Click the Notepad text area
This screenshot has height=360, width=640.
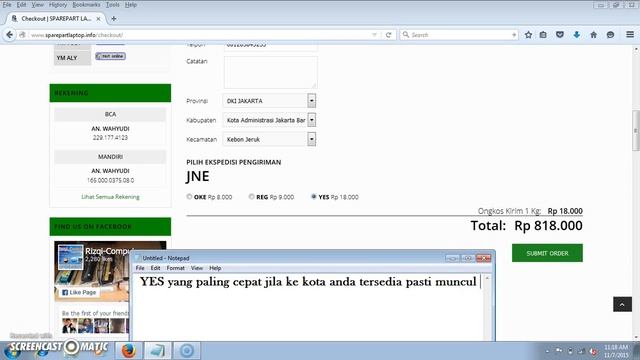[309, 307]
